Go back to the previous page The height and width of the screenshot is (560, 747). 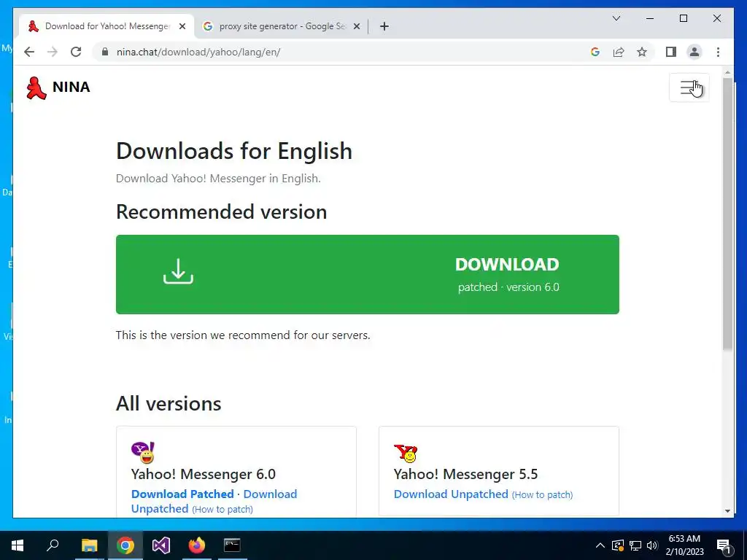(29, 52)
